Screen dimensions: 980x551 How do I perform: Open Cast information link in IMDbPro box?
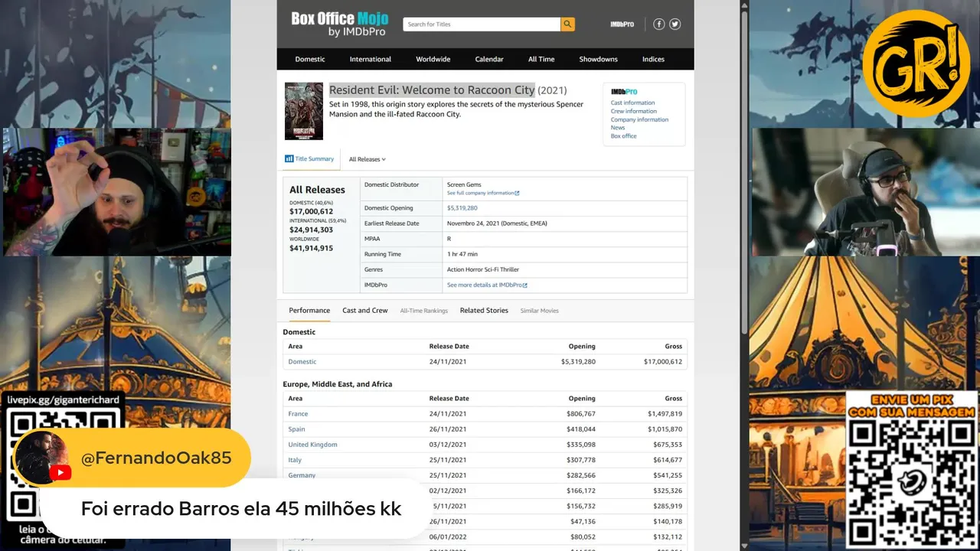click(632, 103)
